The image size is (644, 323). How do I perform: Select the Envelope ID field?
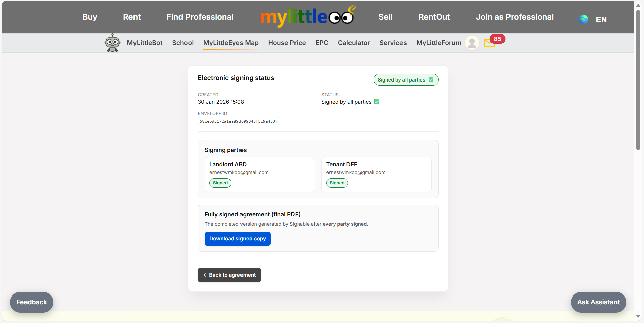tap(238, 121)
